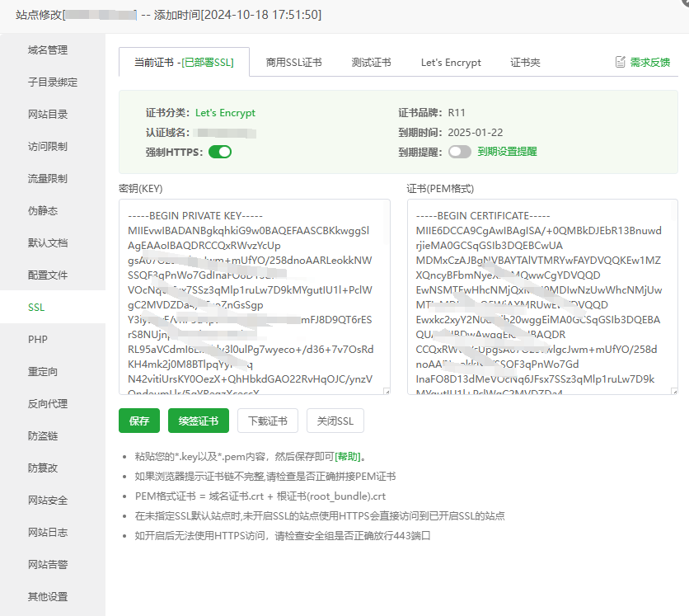The image size is (689, 616).
Task: Open 其他设置 in the sidebar
Action: (x=48, y=597)
